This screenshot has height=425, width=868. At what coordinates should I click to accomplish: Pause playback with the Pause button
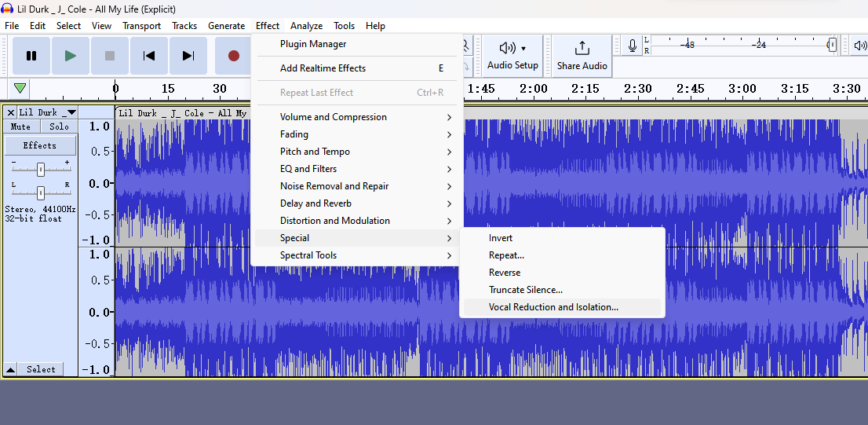pos(31,56)
